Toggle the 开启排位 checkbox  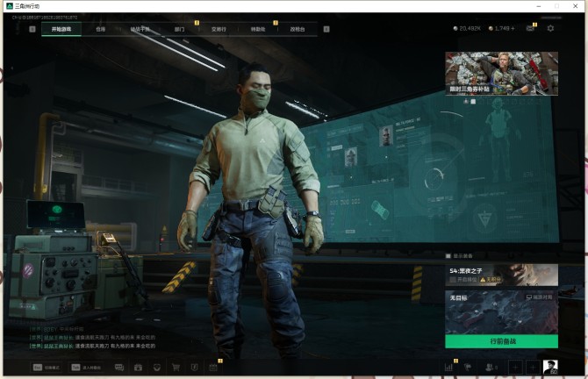point(453,280)
